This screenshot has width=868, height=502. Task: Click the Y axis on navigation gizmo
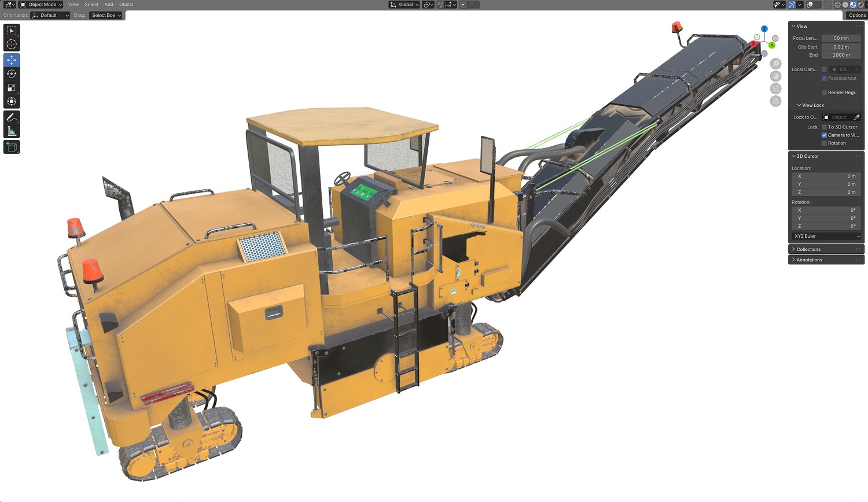[x=772, y=45]
